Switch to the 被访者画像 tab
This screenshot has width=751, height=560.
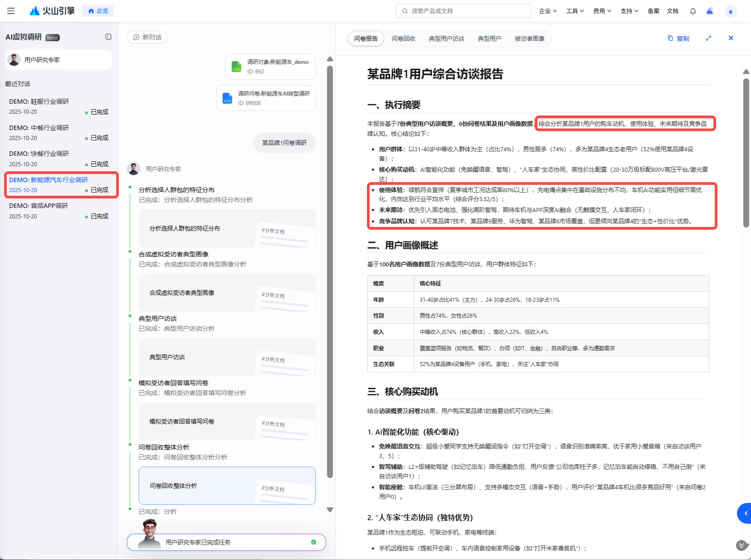[x=530, y=39]
